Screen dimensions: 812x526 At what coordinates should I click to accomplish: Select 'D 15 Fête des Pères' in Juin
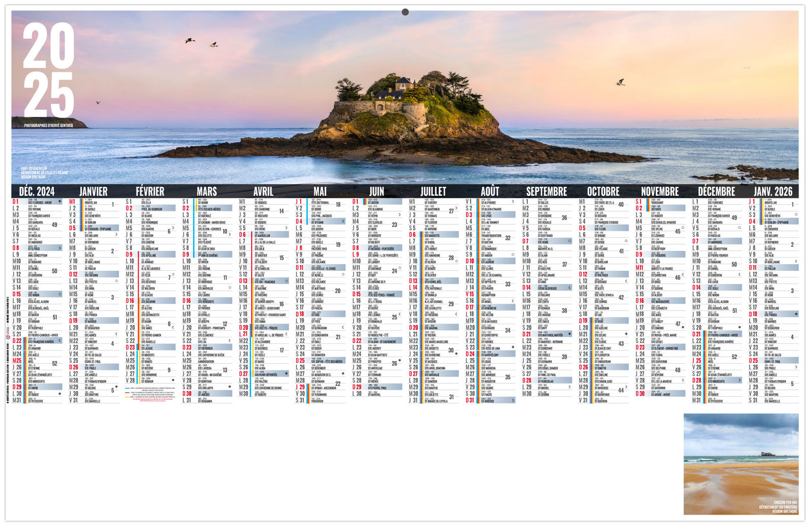[x=377, y=294]
